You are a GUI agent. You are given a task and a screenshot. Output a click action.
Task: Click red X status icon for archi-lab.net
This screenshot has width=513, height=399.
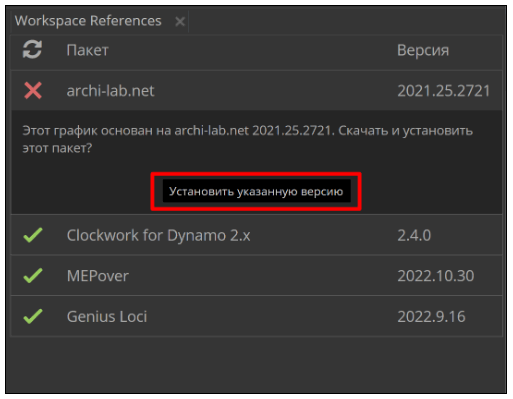[33, 91]
